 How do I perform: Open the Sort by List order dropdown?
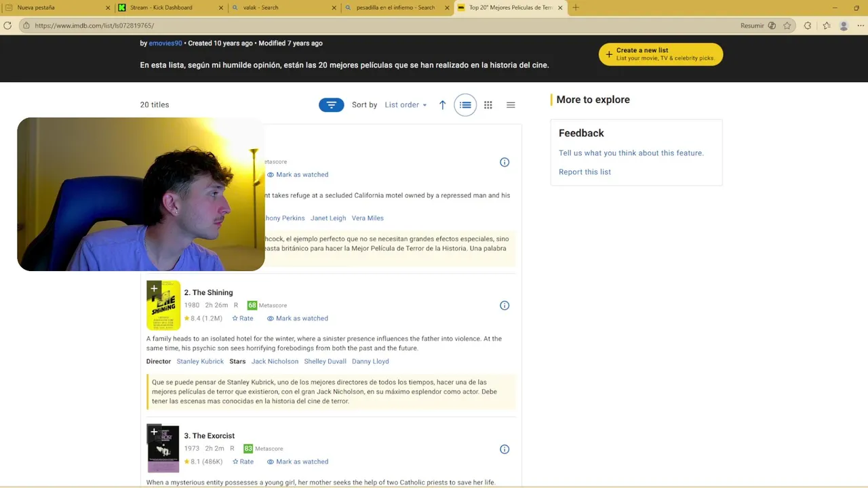[x=406, y=105]
